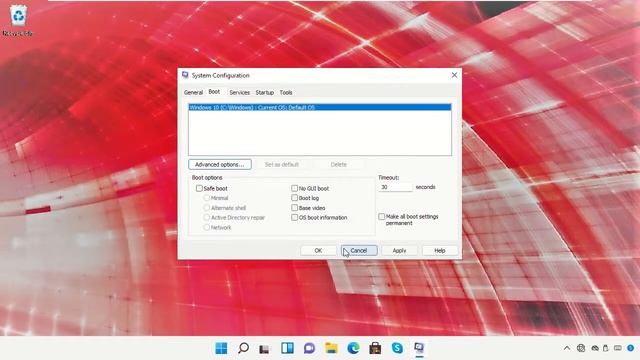
Task: Select the Minimal radio button
Action: pos(207,198)
